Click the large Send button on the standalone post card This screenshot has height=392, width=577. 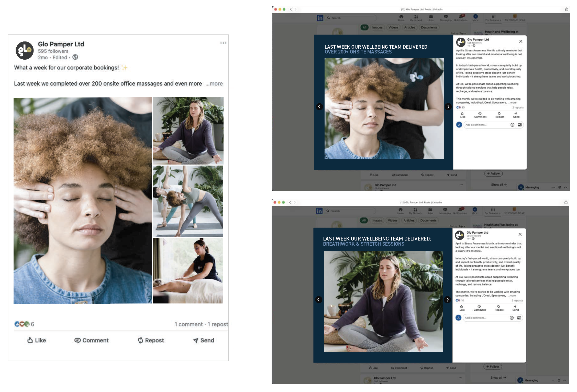[203, 340]
